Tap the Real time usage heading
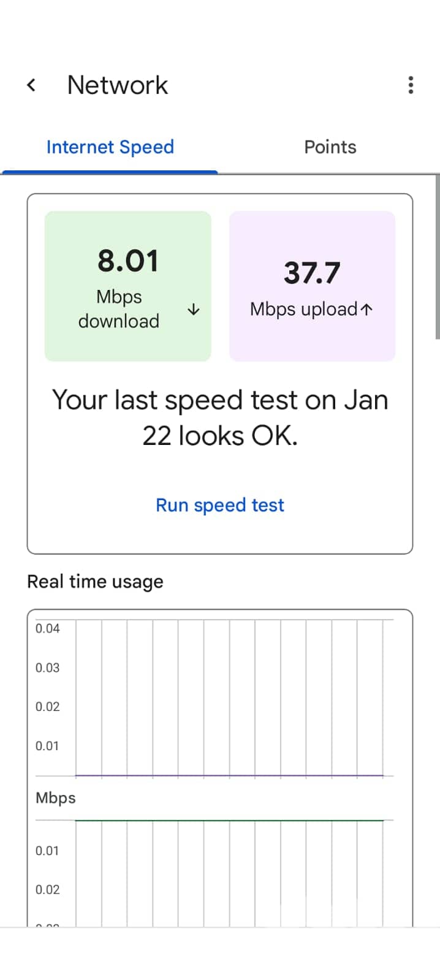The height and width of the screenshot is (980, 440). click(x=95, y=582)
